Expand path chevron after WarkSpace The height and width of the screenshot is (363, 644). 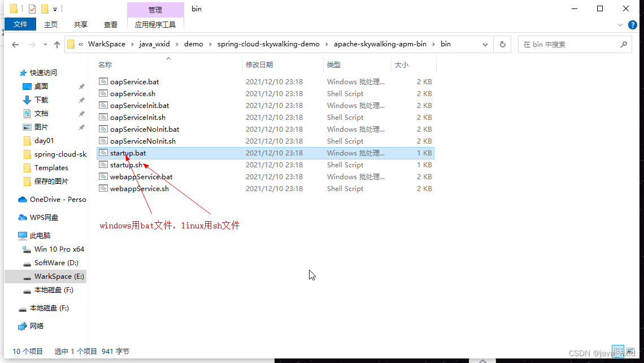tap(132, 45)
